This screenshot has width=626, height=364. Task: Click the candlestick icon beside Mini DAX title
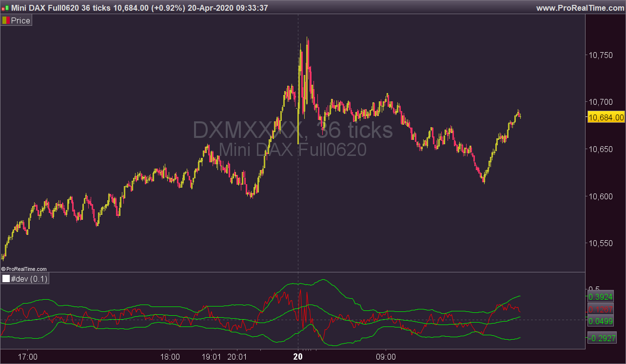point(5,8)
